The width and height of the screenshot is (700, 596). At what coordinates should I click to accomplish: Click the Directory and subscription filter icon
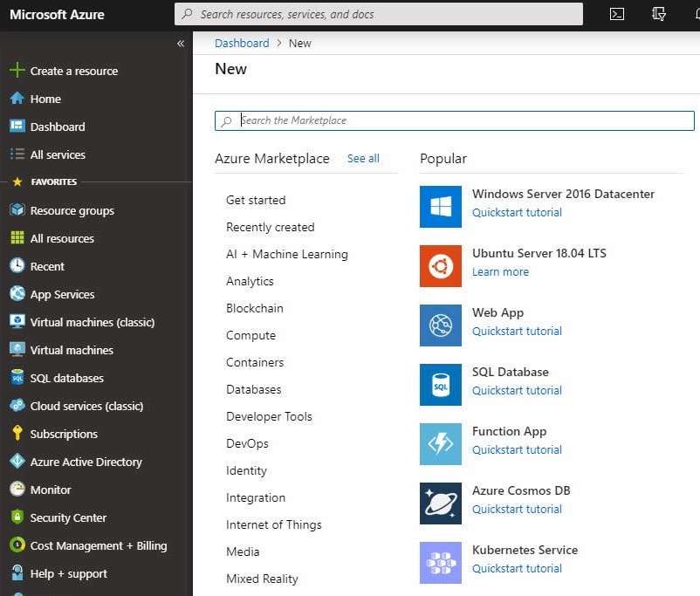pyautogui.click(x=659, y=14)
